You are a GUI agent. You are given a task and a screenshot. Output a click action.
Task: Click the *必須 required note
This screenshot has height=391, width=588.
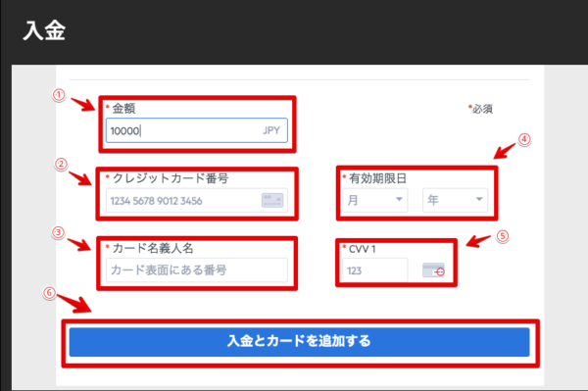click(x=480, y=109)
